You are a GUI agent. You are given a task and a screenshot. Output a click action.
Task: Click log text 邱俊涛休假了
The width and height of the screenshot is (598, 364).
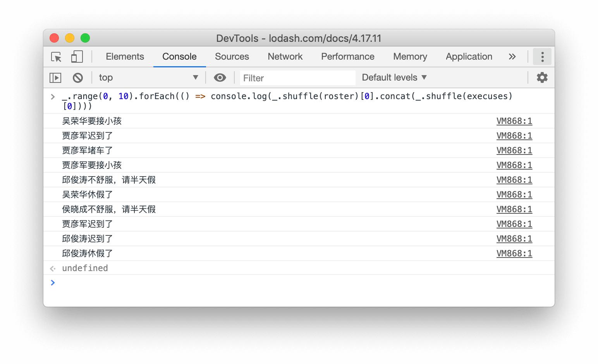click(88, 254)
